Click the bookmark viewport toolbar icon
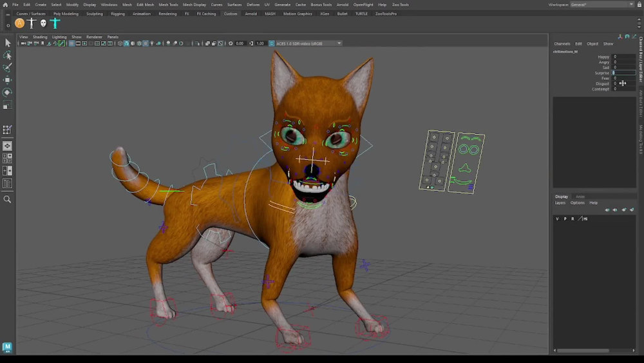Image resolution: width=644 pixels, height=363 pixels. (43, 43)
